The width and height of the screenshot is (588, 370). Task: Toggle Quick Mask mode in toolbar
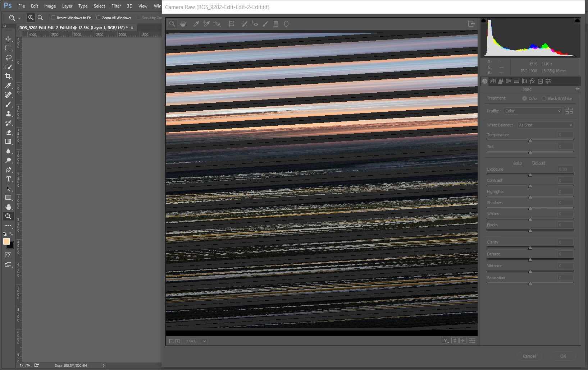click(8, 255)
